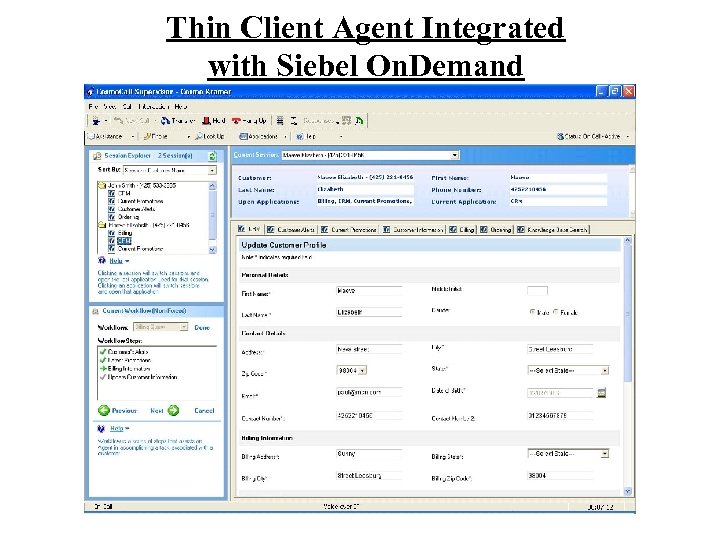Click the First Name input field
720x540 pixels.
(x=369, y=291)
